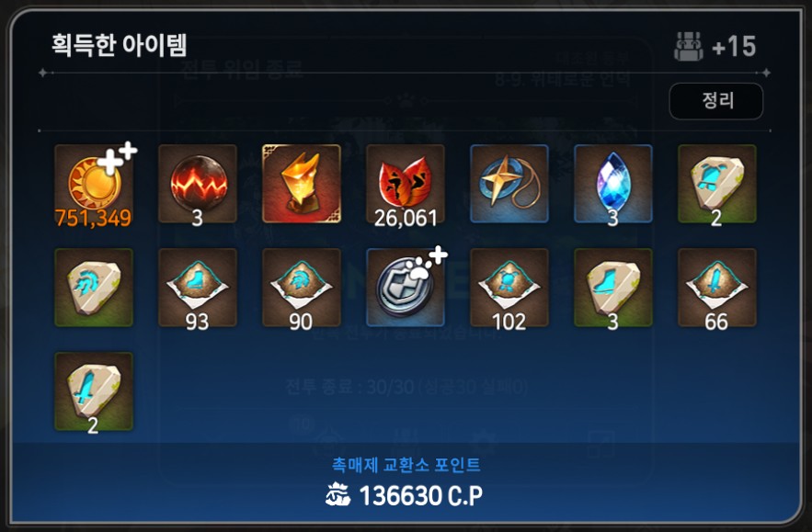Tap the 136630 C.P points value

pos(421,496)
